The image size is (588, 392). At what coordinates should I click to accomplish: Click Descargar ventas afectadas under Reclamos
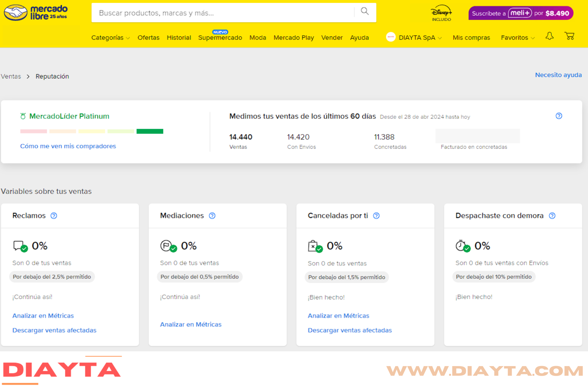click(x=54, y=330)
